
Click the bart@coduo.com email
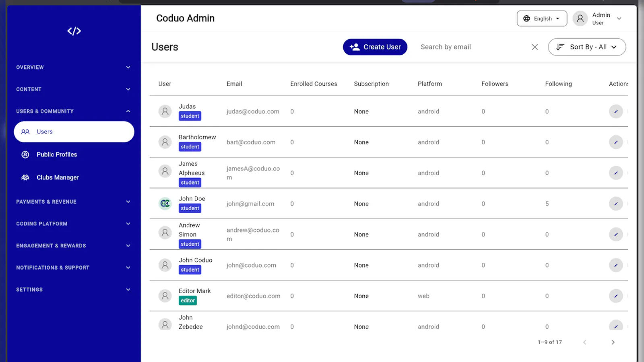(x=251, y=142)
